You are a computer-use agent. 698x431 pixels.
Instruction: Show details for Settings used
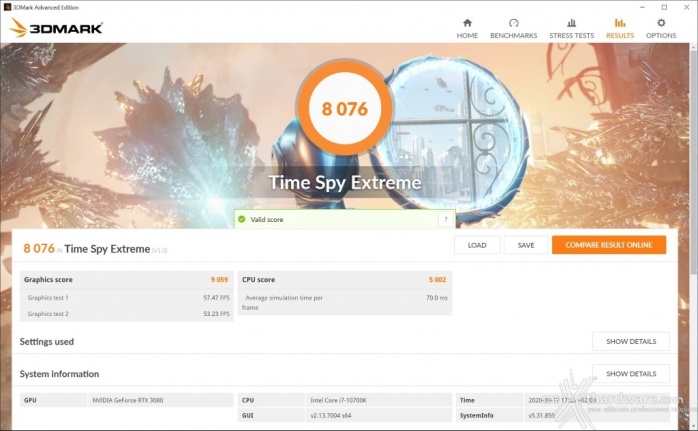(631, 342)
